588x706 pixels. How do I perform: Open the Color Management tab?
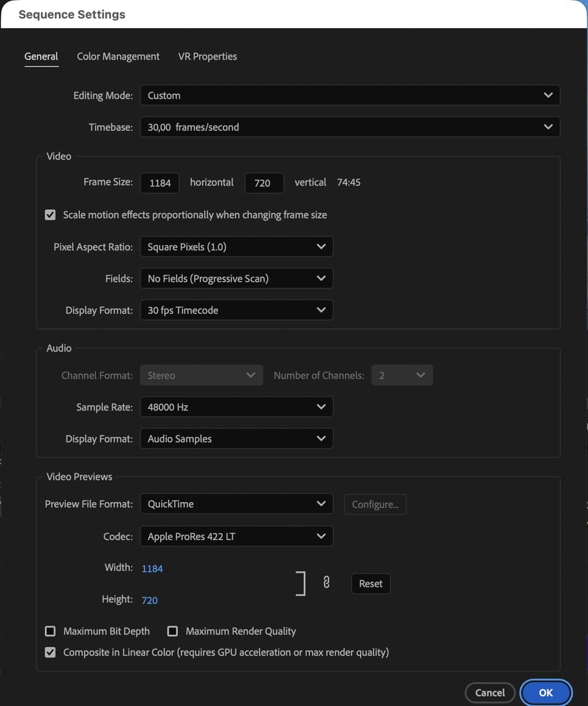pyautogui.click(x=118, y=56)
